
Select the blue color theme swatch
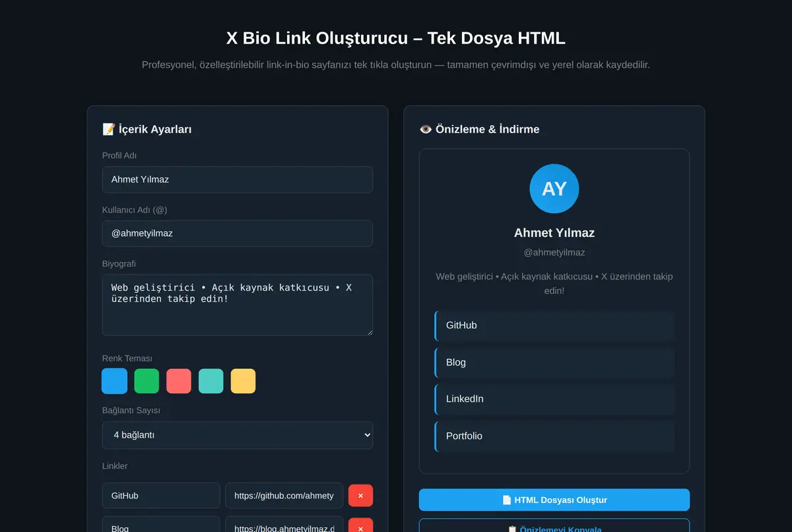tap(115, 381)
